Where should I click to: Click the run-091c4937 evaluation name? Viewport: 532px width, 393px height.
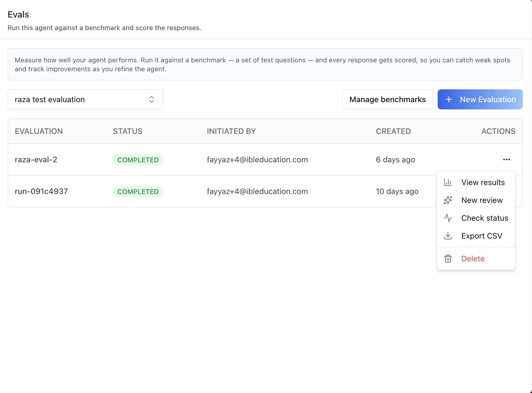pos(41,191)
